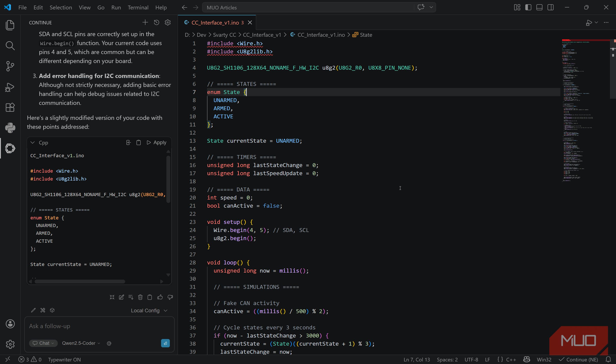Open Qwen2.5-Coder model selector
This screenshot has width=616, height=364.
(x=81, y=343)
